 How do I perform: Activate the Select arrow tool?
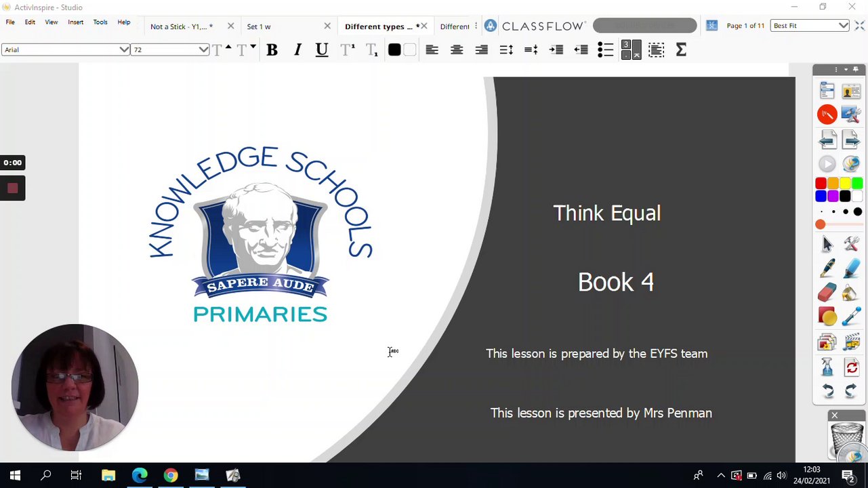(827, 244)
